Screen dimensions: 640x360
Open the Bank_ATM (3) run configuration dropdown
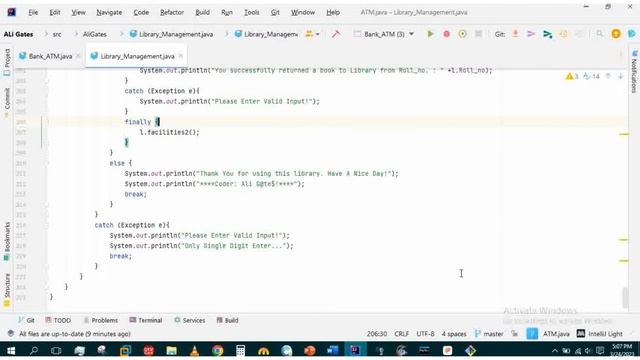[384, 34]
